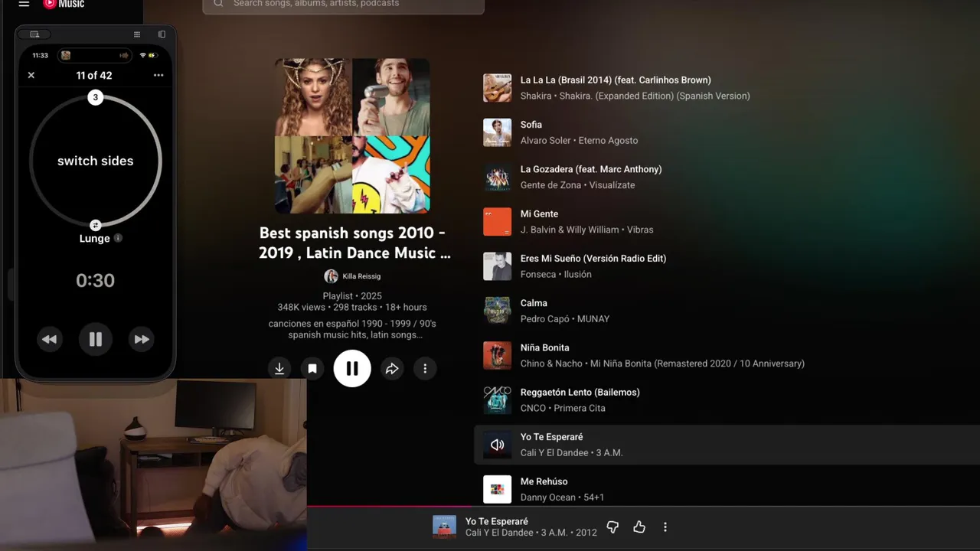
Task: Tap the switch sides icon on timer ring
Action: (95, 225)
